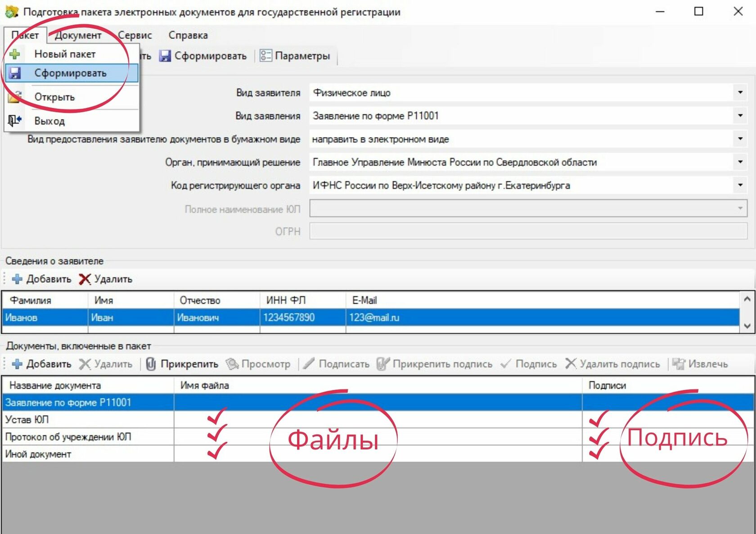Click the ОГРН input field
This screenshot has height=534, width=756.
click(528, 231)
